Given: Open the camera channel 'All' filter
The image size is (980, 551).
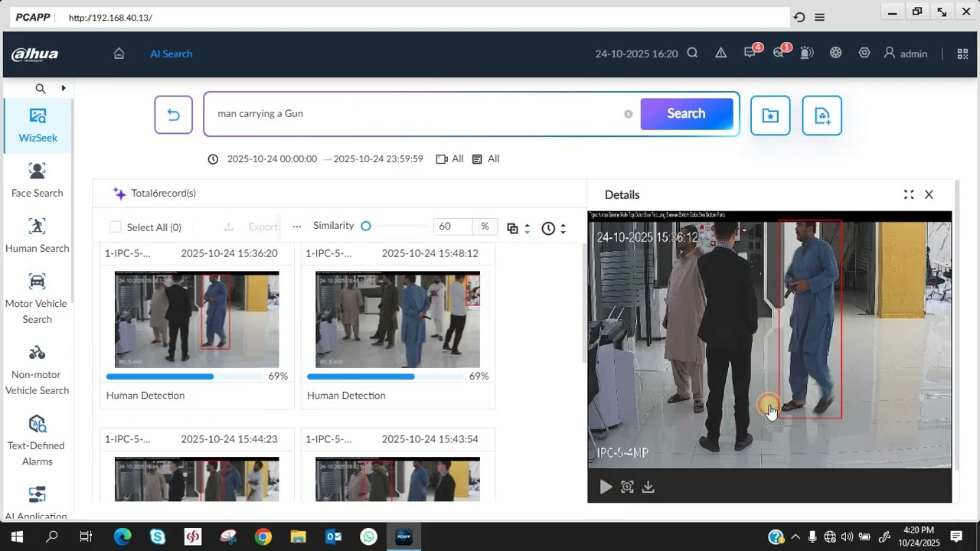Looking at the screenshot, I should pos(449,159).
